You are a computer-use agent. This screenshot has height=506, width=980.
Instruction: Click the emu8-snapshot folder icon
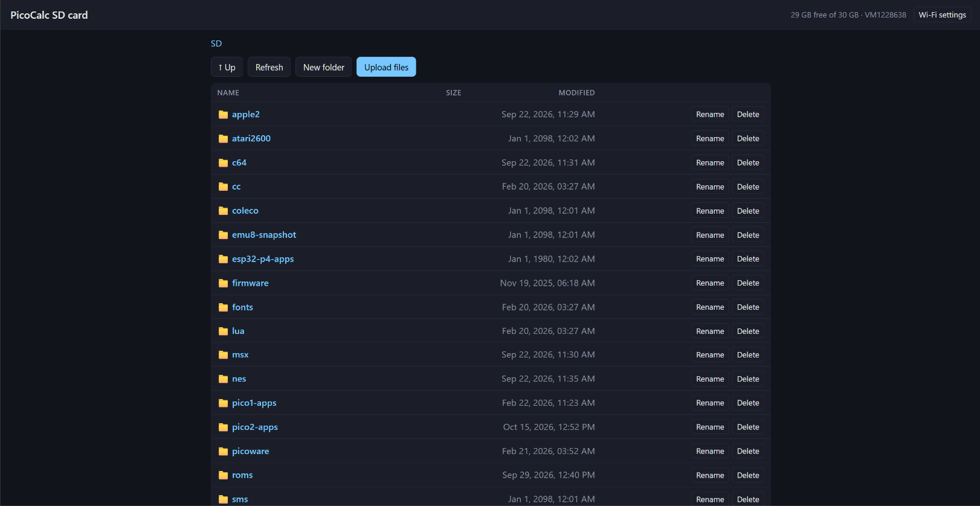223,235
